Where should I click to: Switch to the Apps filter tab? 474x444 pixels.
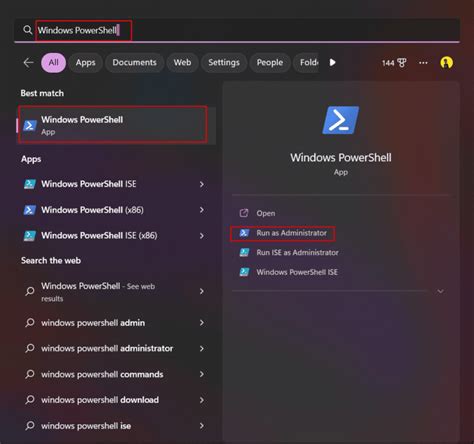click(x=85, y=62)
